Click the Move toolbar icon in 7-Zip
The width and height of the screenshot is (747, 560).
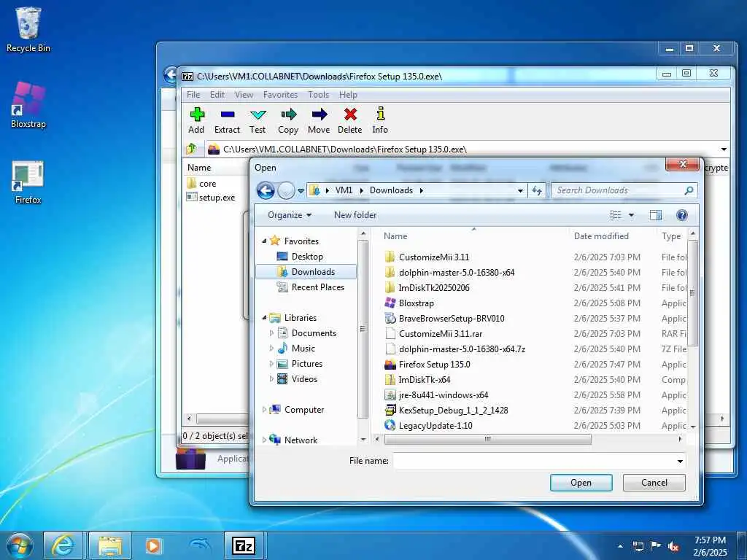pyautogui.click(x=320, y=114)
